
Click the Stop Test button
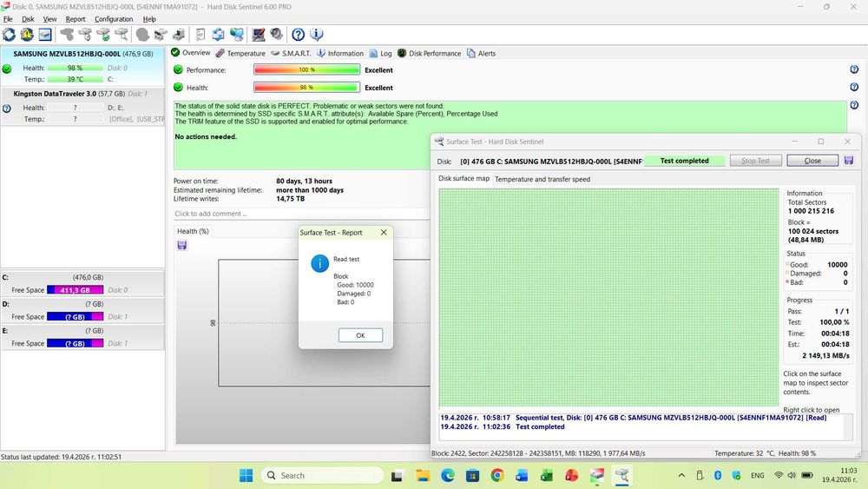point(756,161)
